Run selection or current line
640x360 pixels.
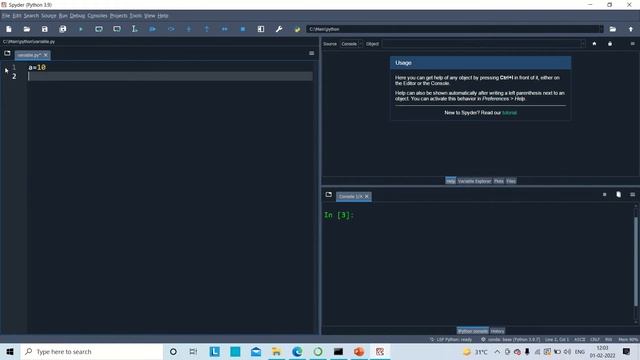(135, 29)
